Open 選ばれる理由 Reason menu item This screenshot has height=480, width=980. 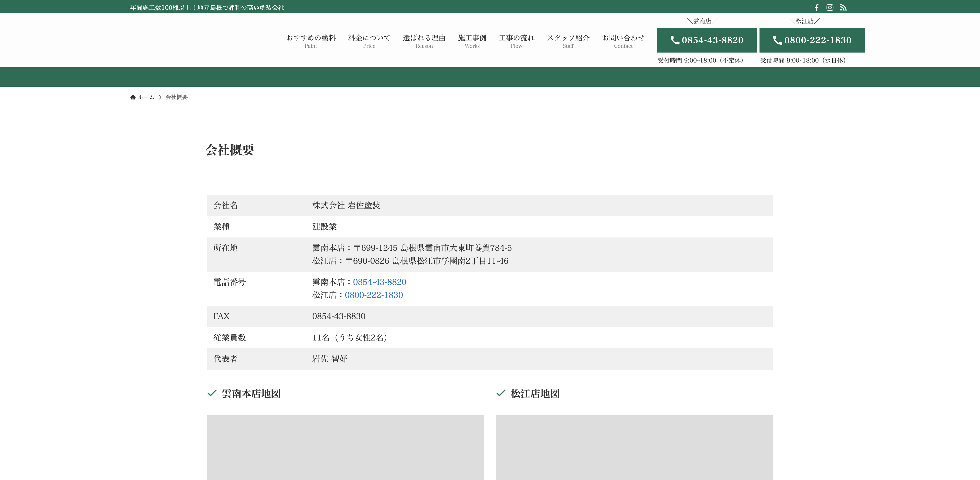pos(424,41)
